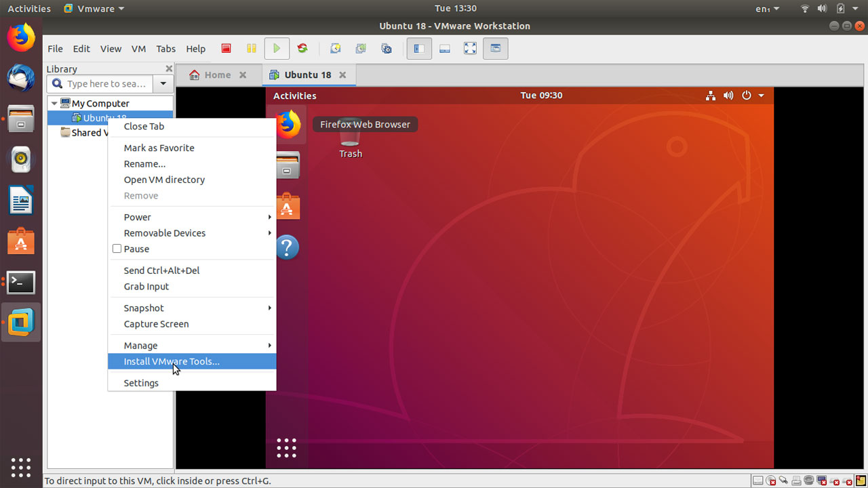Viewport: 868px width, 488px height.
Task: Click Show Applications grid in the guest dock
Action: coord(287,447)
